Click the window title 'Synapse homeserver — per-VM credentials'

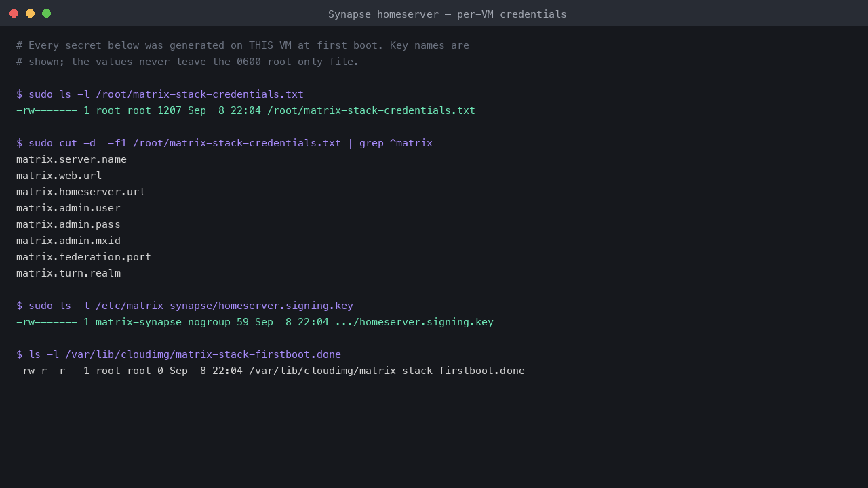[448, 14]
